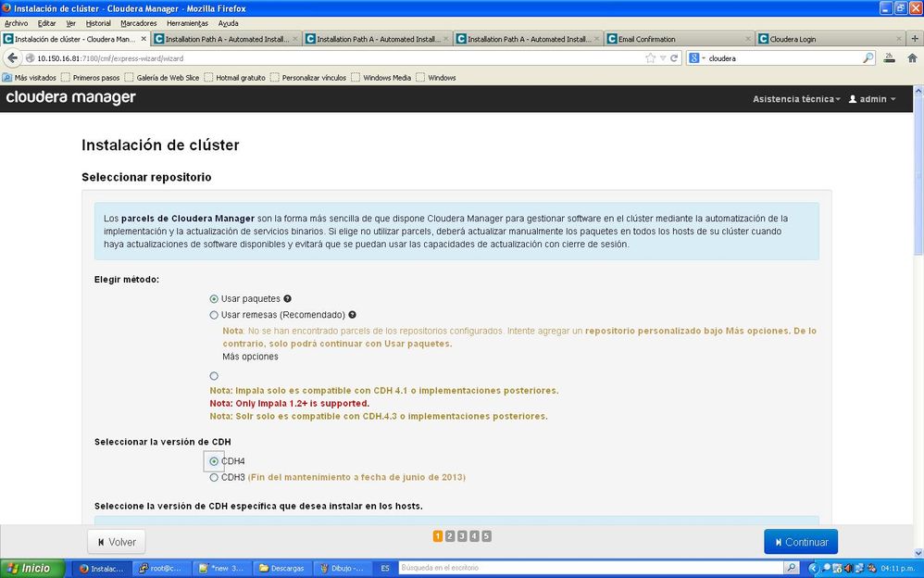Open the Firefox taskbar item 'Instalac...'

tap(101, 569)
